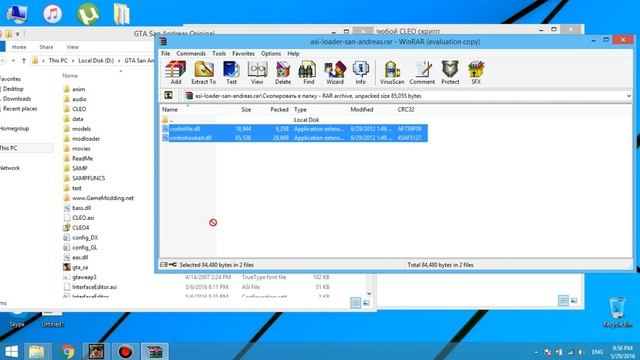
Task: Expand the WinRAR address path dropdown
Action: coord(628,96)
